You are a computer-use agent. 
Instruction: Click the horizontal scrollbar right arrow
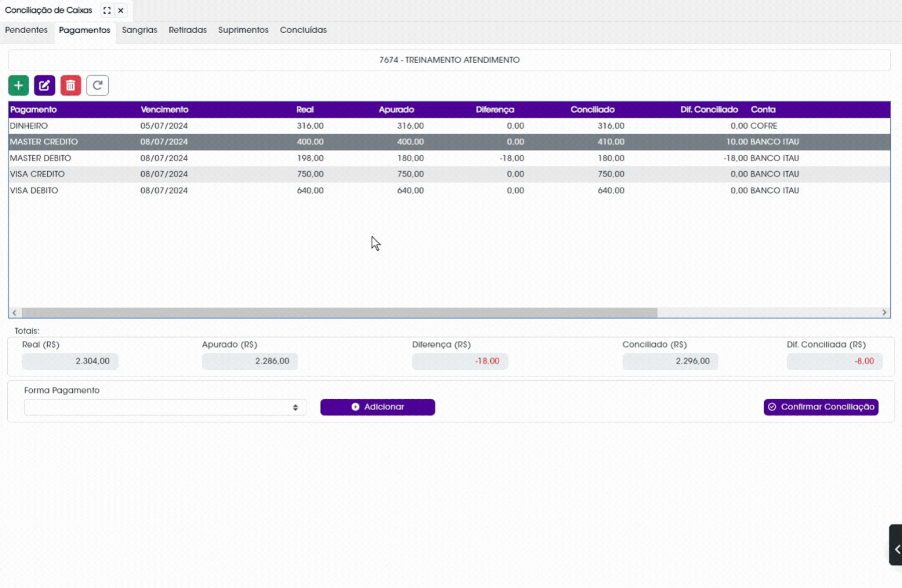pos(884,313)
